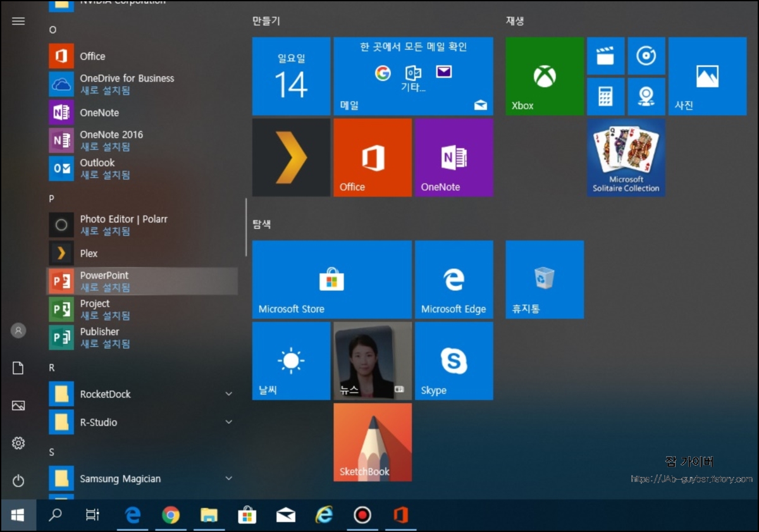Open the Skype tile
The height and width of the screenshot is (532, 759).
coord(454,361)
